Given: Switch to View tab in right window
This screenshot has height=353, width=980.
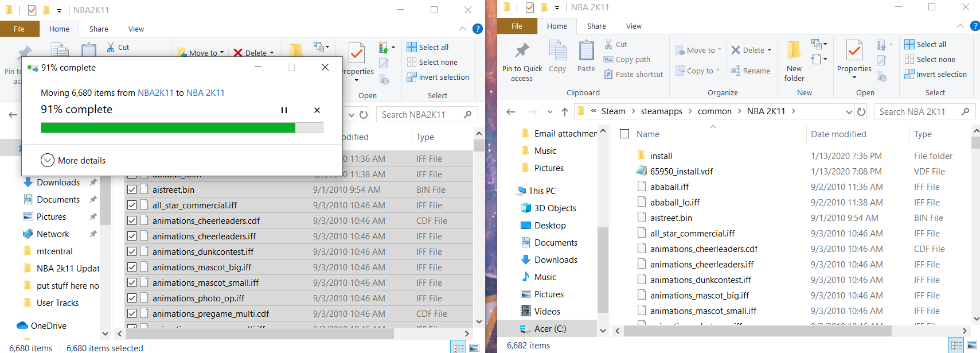Looking at the screenshot, I should tap(634, 26).
